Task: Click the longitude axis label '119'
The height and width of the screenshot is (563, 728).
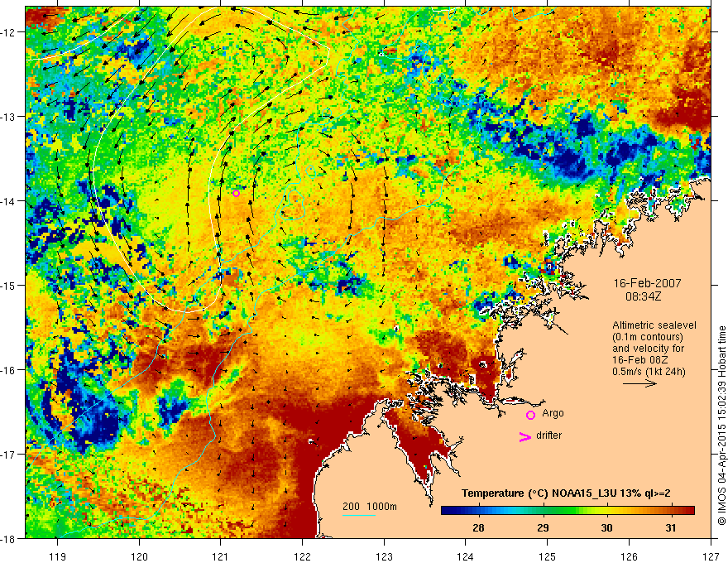Action: 58,556
